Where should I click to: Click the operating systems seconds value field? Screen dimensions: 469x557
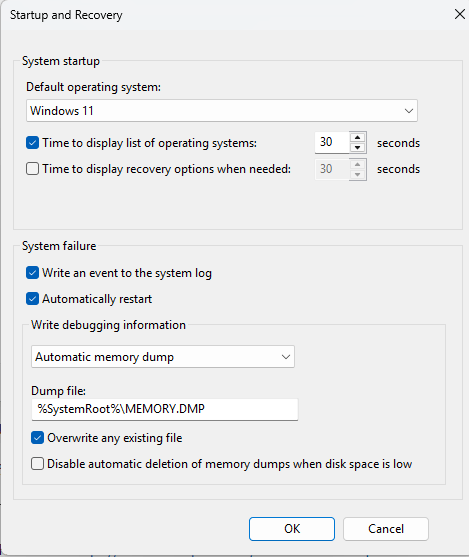coord(332,142)
